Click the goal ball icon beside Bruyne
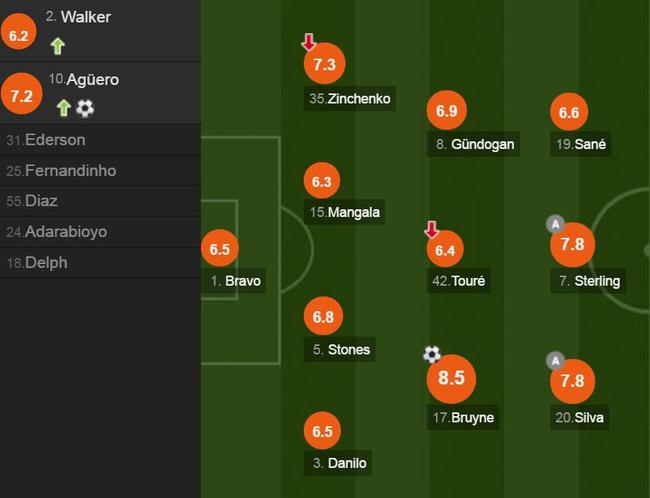Screen dimensions: 650x498 click(432, 354)
